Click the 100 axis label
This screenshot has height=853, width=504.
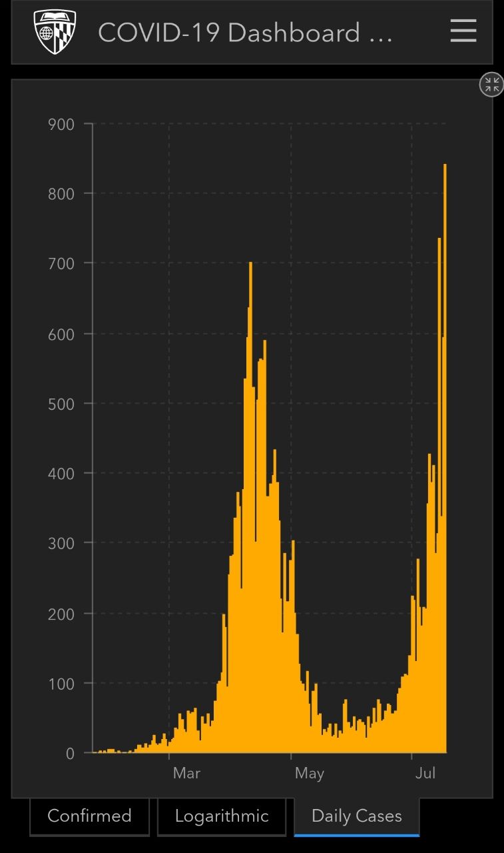(61, 684)
